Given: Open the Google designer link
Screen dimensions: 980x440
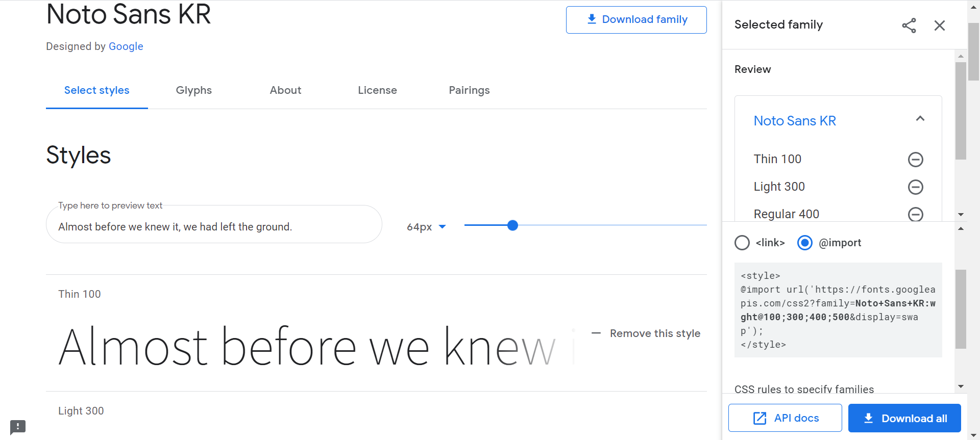Looking at the screenshot, I should (x=126, y=46).
